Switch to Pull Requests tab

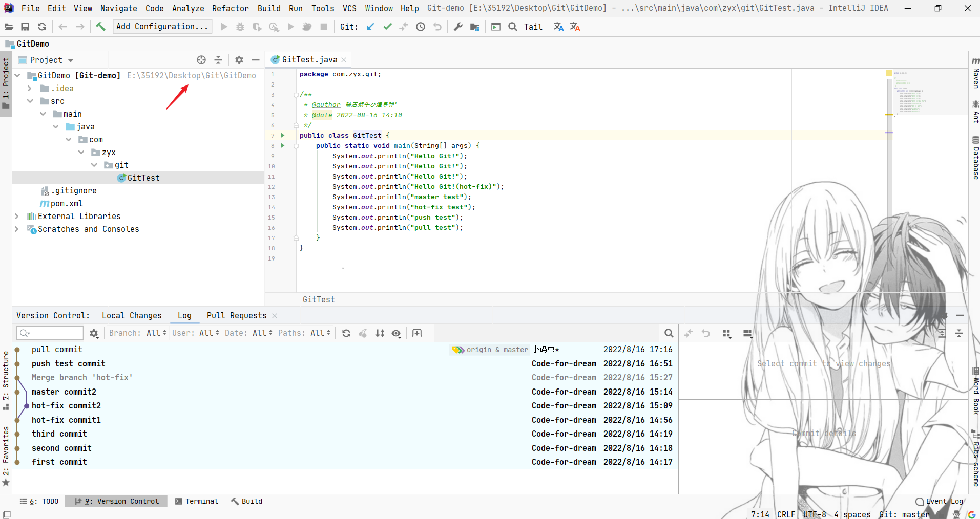[x=237, y=316]
